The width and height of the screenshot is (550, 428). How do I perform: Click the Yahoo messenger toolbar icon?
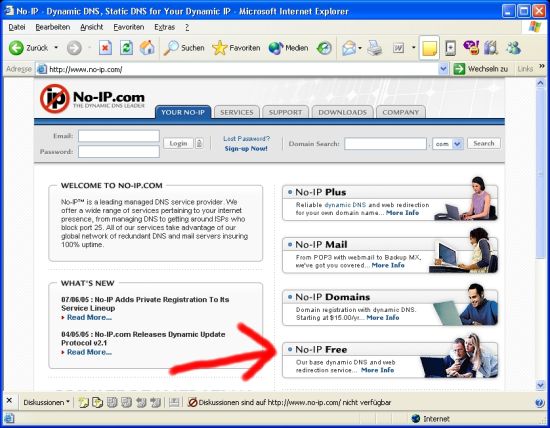tap(471, 48)
